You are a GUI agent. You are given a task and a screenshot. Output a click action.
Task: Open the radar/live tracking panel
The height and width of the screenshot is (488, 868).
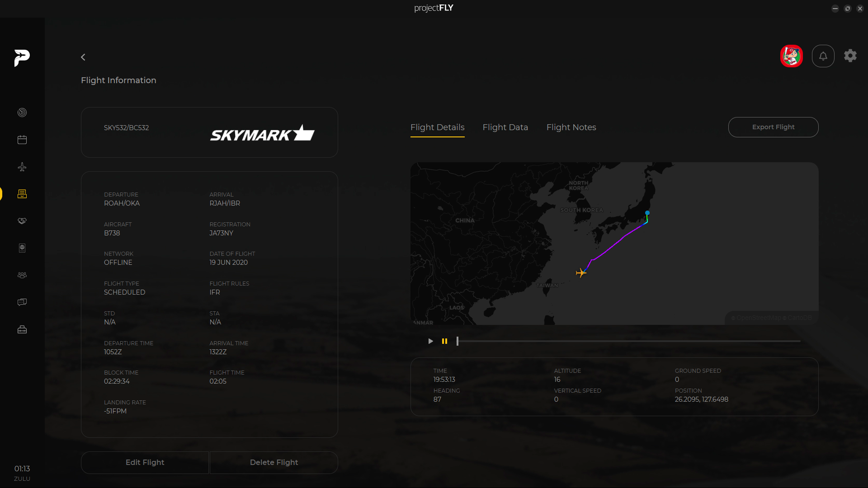(x=22, y=113)
